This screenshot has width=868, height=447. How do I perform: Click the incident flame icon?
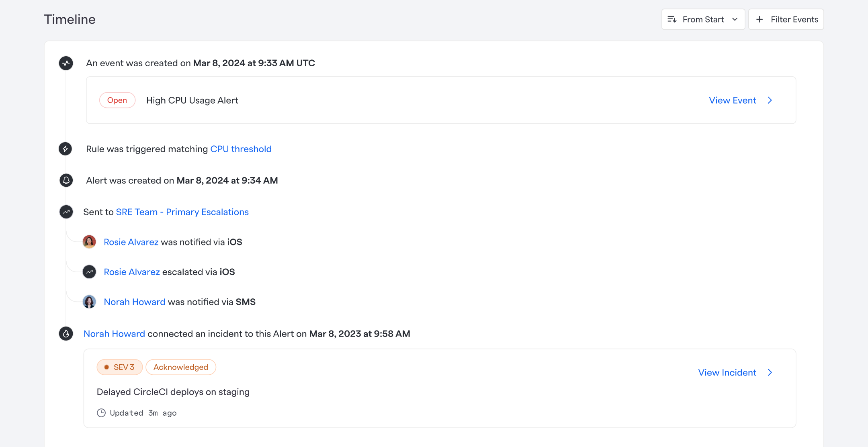66,334
